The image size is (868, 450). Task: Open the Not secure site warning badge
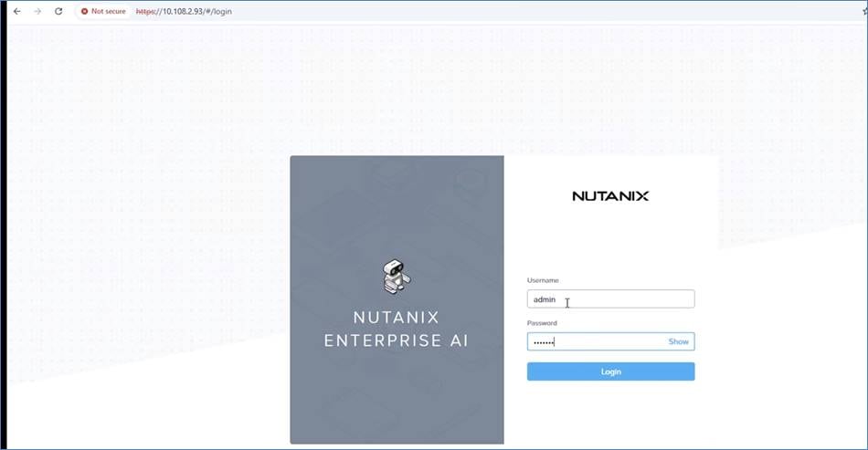point(103,11)
